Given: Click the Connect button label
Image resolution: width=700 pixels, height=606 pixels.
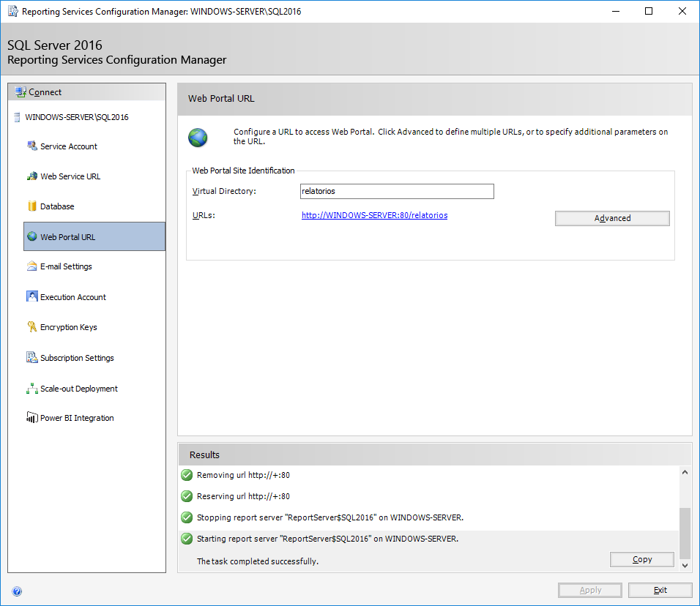Looking at the screenshot, I should (x=45, y=92).
